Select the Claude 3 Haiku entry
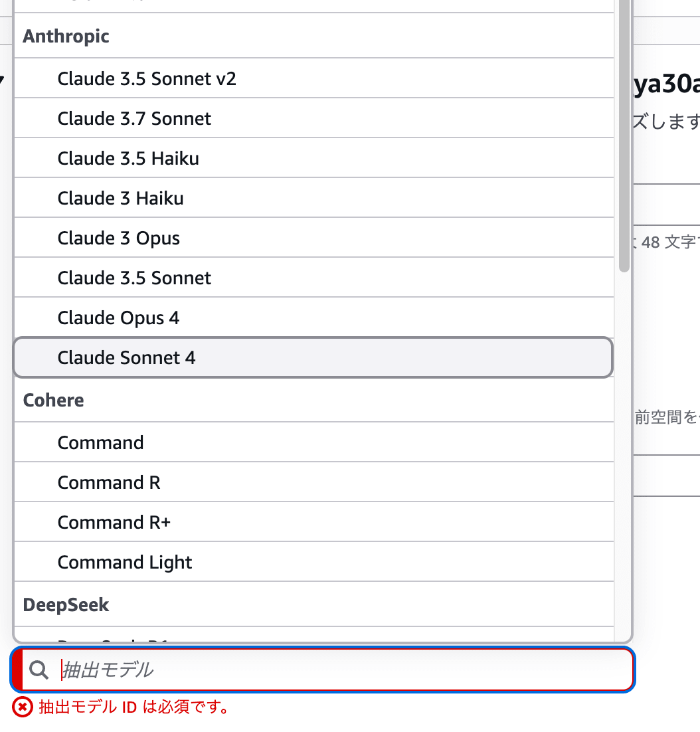This screenshot has width=700, height=732. pyautogui.click(x=120, y=199)
